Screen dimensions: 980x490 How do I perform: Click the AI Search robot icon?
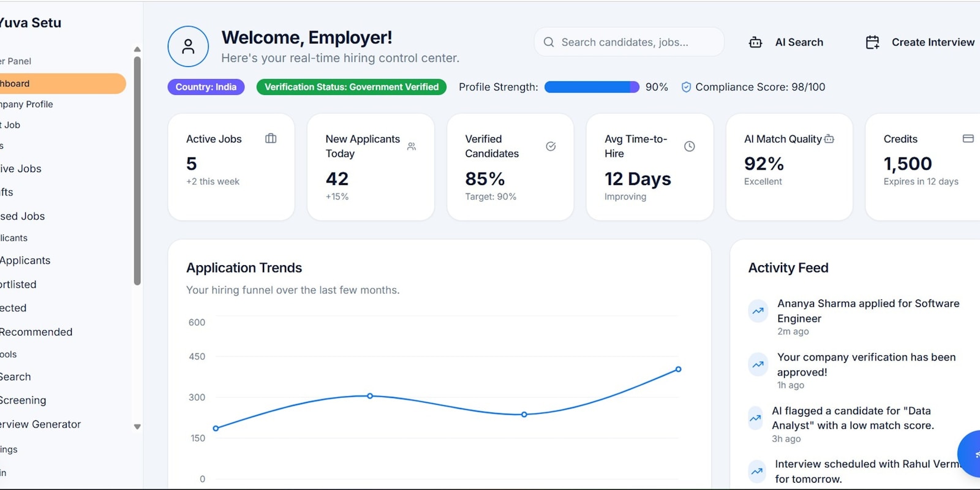(x=755, y=42)
